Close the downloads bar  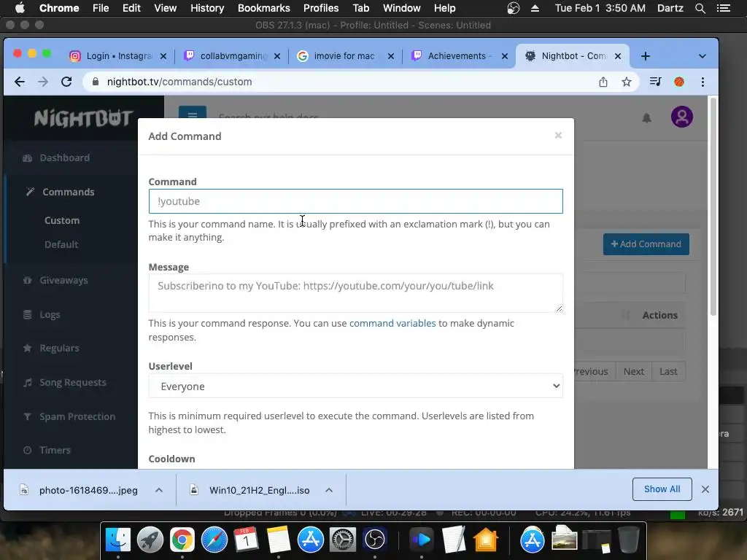tap(705, 489)
